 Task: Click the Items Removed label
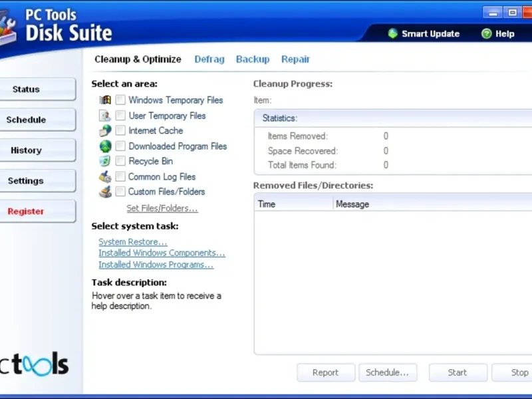click(x=298, y=136)
